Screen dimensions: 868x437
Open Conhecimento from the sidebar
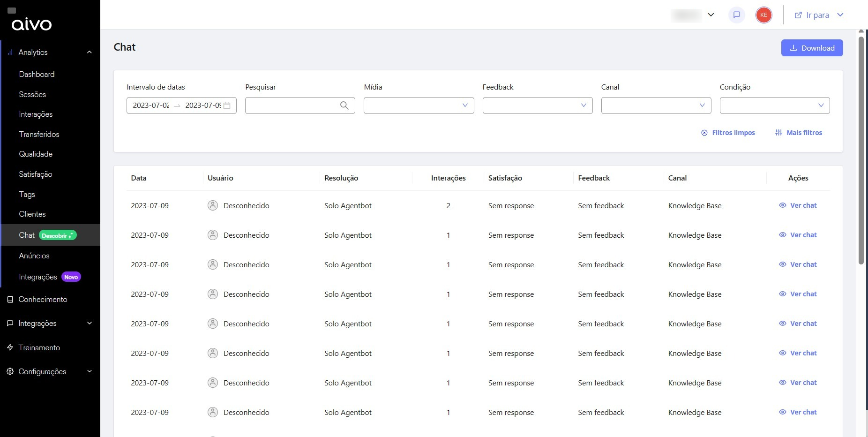point(43,299)
